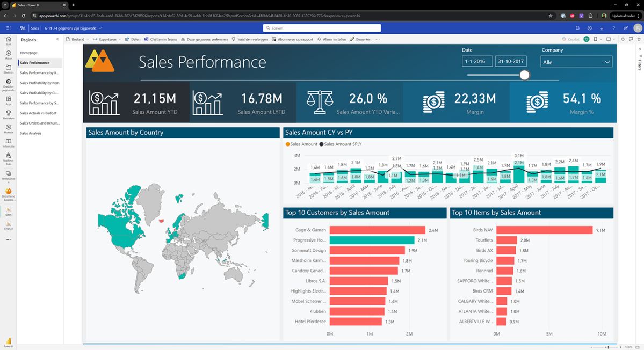Screen dimensions: 644x350
Task: Open the settings gear in header
Action: [x=590, y=28]
